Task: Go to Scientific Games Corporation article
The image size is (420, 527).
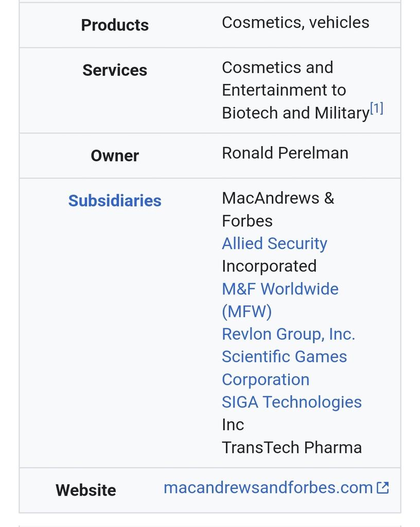Action: click(284, 357)
